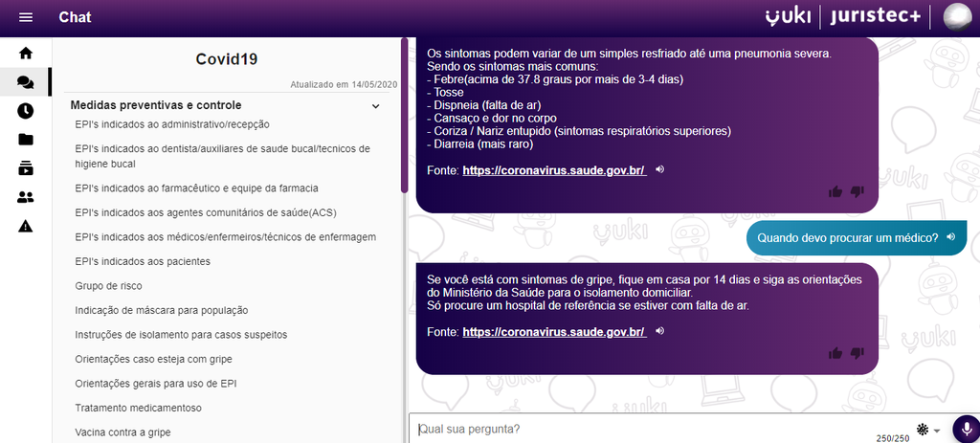Click 'Atualizado em 14/05/2020' text
980x443 pixels.
click(x=344, y=85)
